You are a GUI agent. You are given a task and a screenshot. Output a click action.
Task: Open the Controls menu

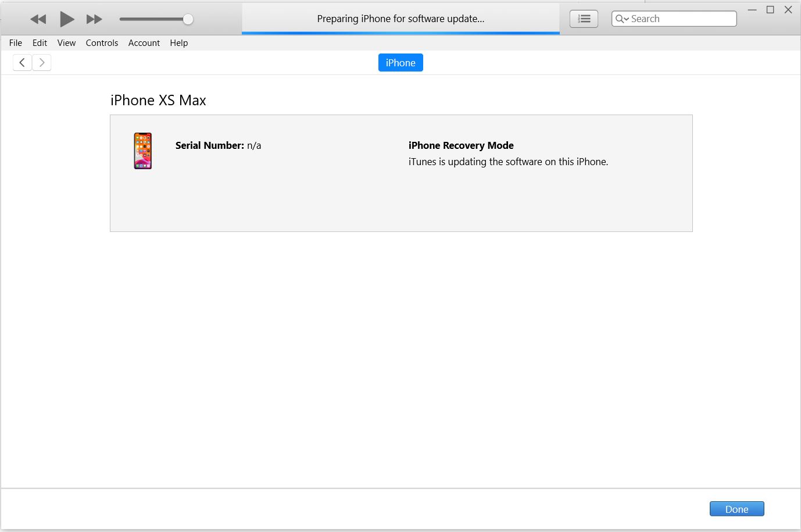(x=102, y=43)
